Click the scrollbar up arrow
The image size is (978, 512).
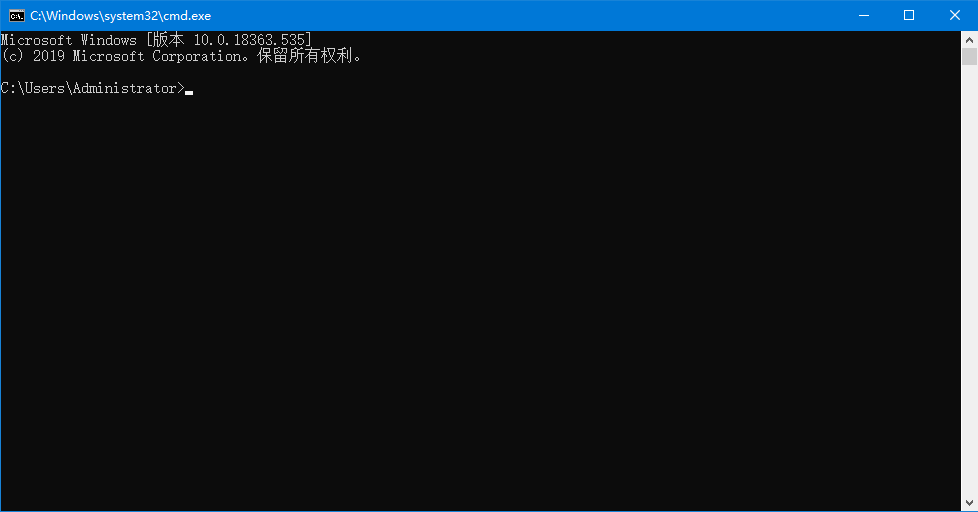969,39
